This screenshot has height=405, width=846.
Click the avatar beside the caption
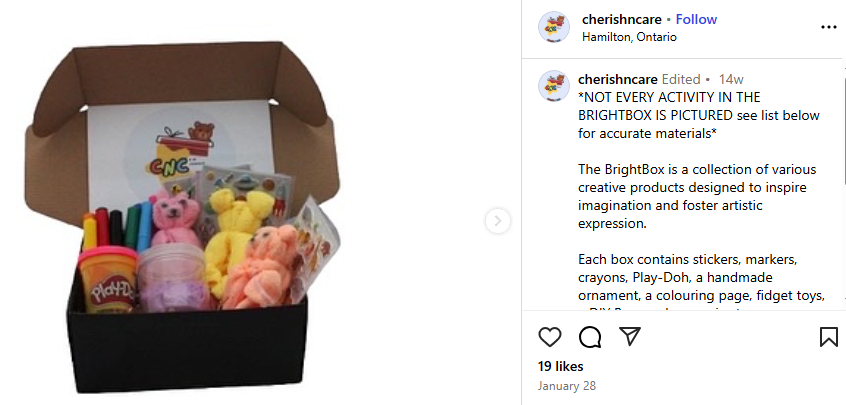(x=554, y=86)
